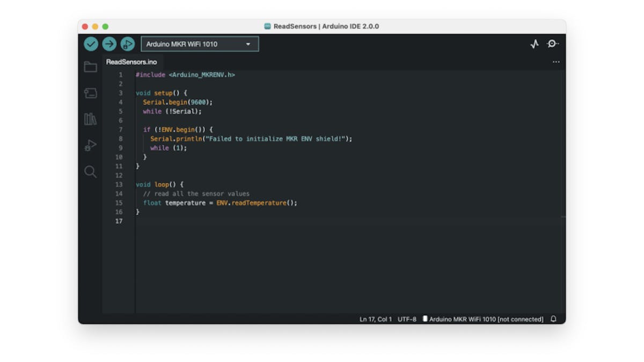Click line number 17 in the gutter

click(x=119, y=221)
